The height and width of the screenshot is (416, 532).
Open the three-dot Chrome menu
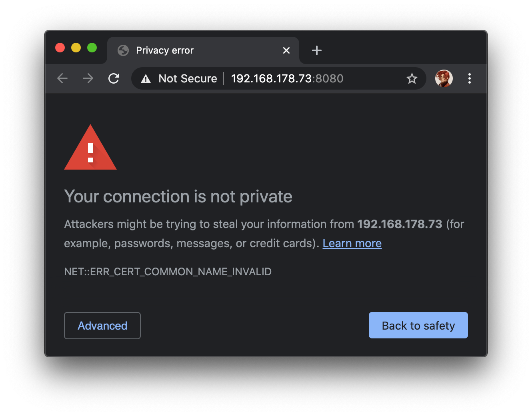(470, 78)
